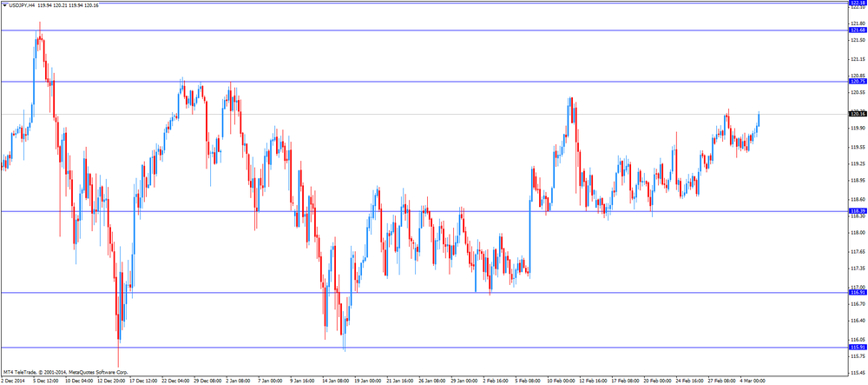Select the horizontal line at 121.68
Image resolution: width=868 pixels, height=385 pixels.
424,30
